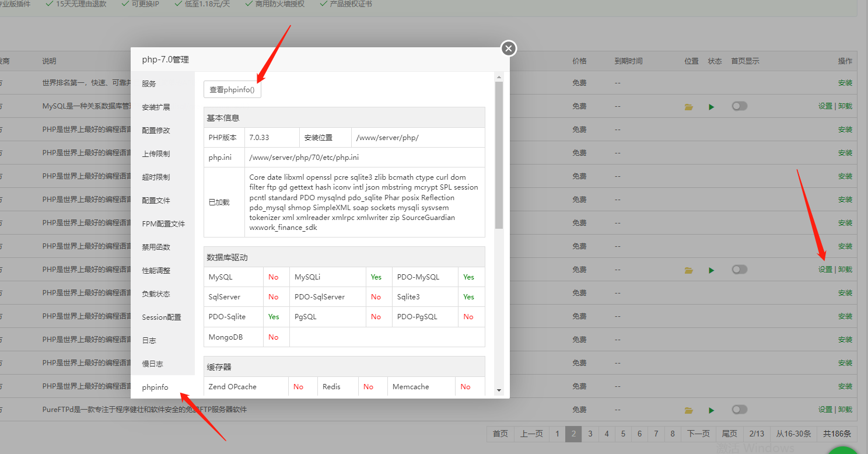
Task: Click 设置 link in the PureFTPd row
Action: (x=825, y=410)
